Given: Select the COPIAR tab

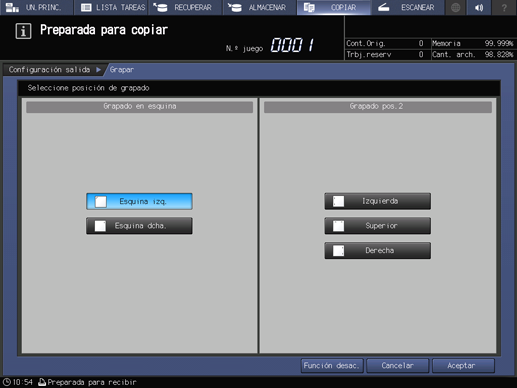Looking at the screenshot, I should (334, 7).
